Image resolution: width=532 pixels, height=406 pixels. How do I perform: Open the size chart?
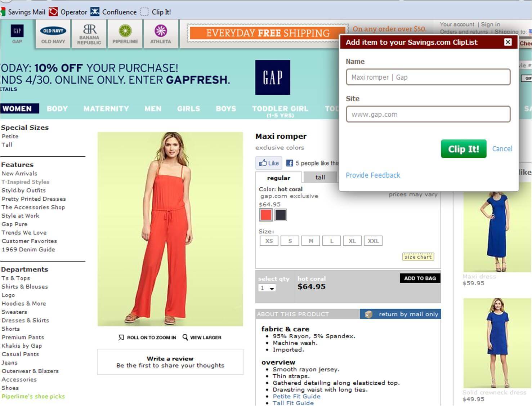tap(418, 257)
